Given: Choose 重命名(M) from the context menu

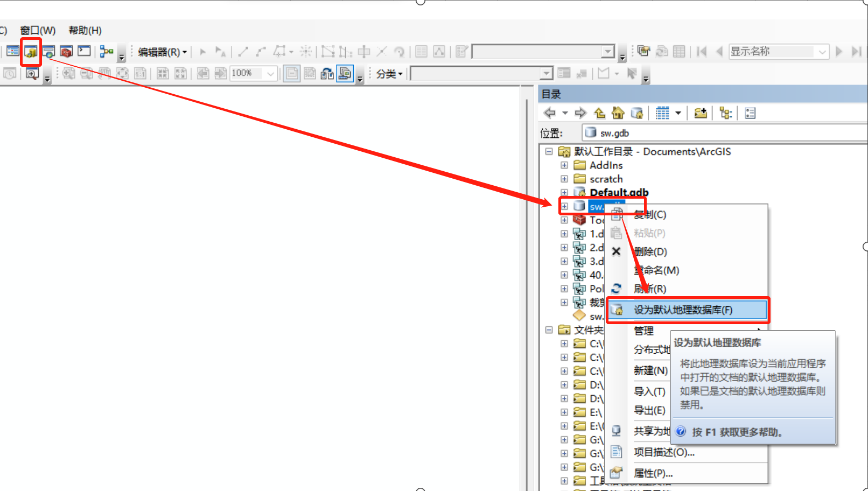Looking at the screenshot, I should pos(687,270).
